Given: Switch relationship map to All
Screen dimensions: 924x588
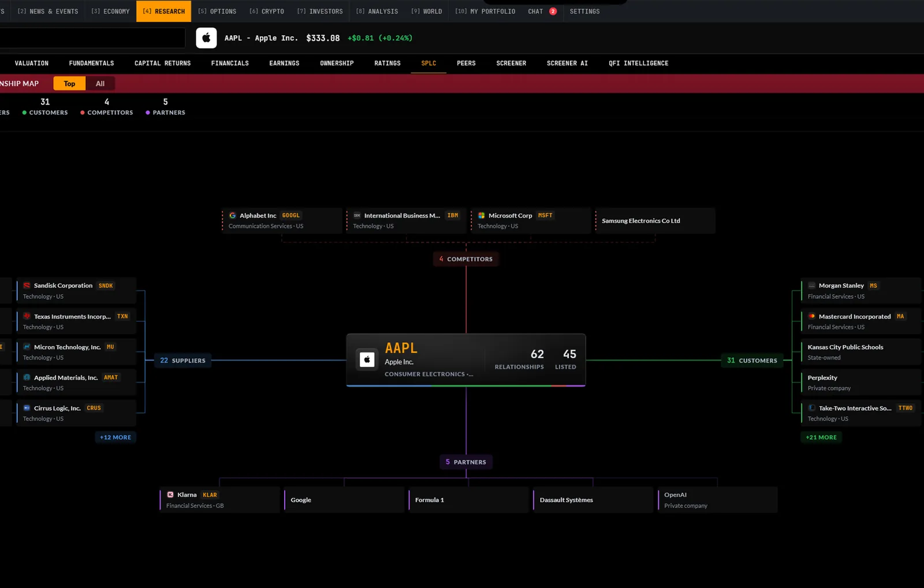Looking at the screenshot, I should pos(100,84).
